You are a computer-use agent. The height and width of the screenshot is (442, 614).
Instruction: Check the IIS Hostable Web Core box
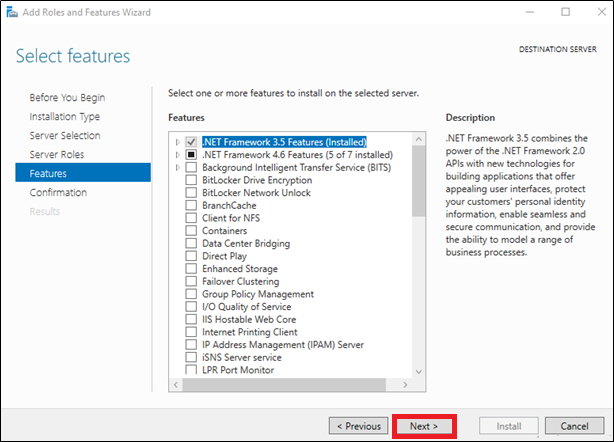click(x=192, y=319)
